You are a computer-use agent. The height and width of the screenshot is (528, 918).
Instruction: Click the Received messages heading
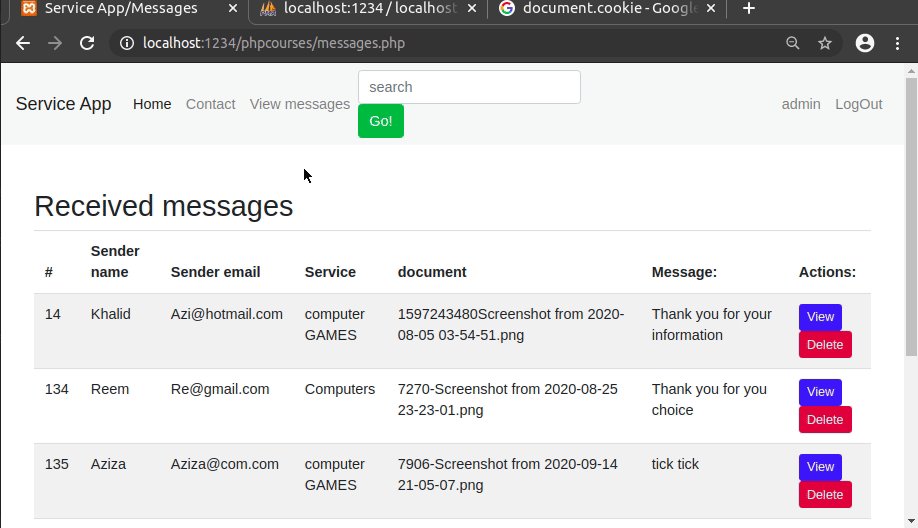pos(163,206)
